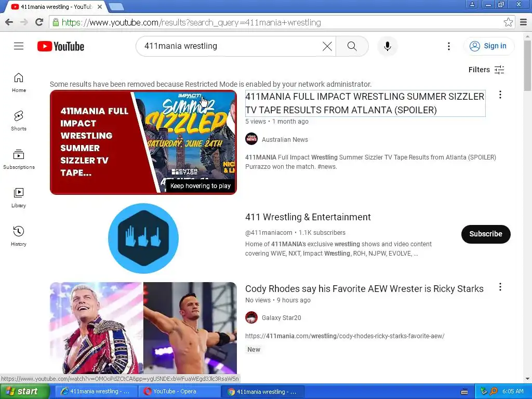Click the magnifier search button
Screen dimensions: 532x399
pyautogui.click(x=352, y=46)
